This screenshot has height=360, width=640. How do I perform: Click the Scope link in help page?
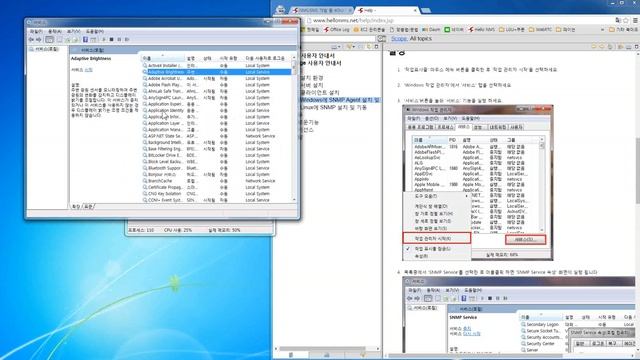pos(399,39)
